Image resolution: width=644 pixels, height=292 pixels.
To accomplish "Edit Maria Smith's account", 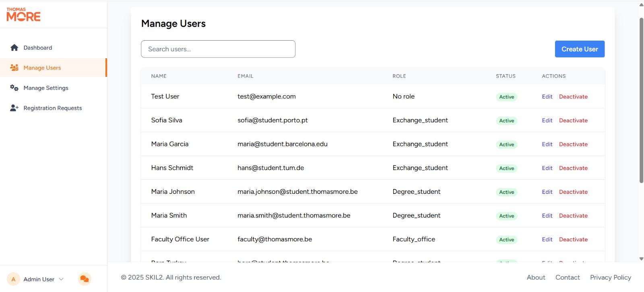I will (547, 216).
